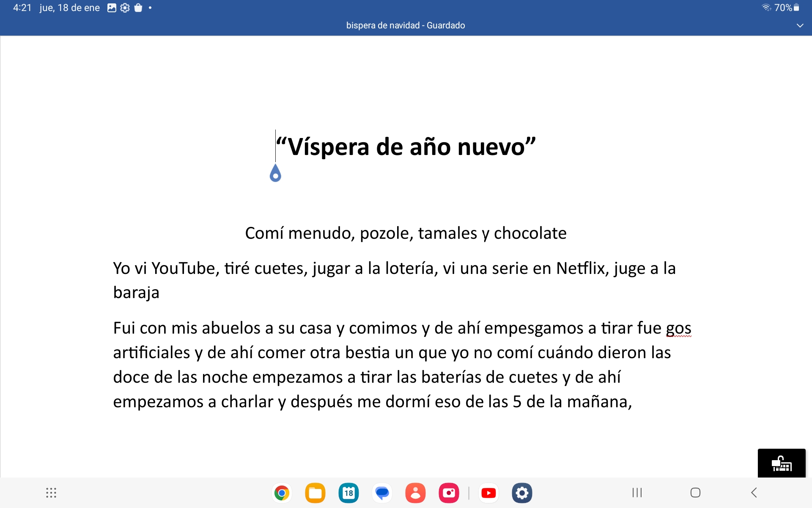Open the My Files folder app
812x508 pixels.
[315, 493]
